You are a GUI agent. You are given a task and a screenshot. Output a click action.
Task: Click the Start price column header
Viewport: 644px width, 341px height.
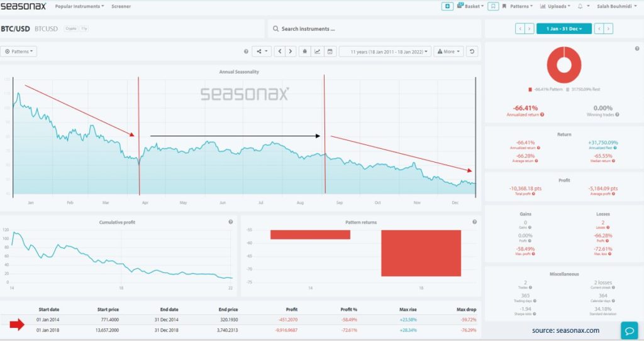tap(108, 310)
